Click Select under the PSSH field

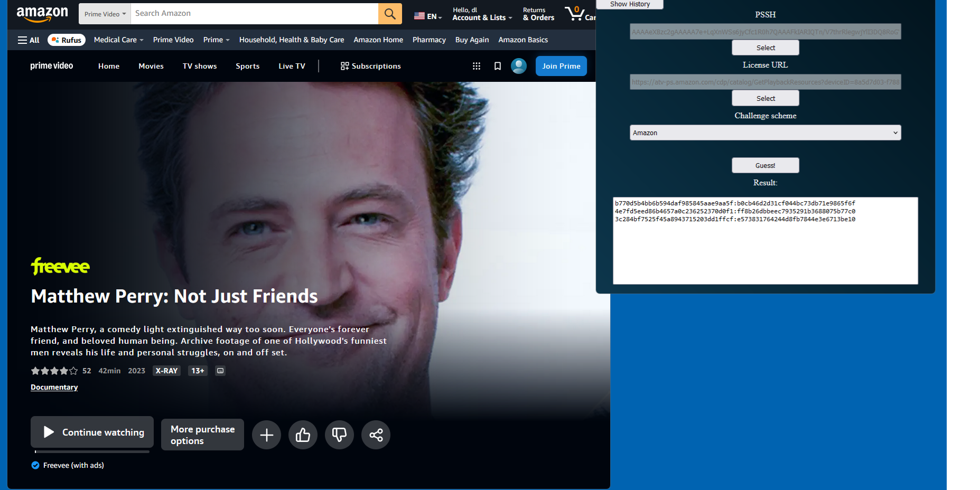[766, 48]
